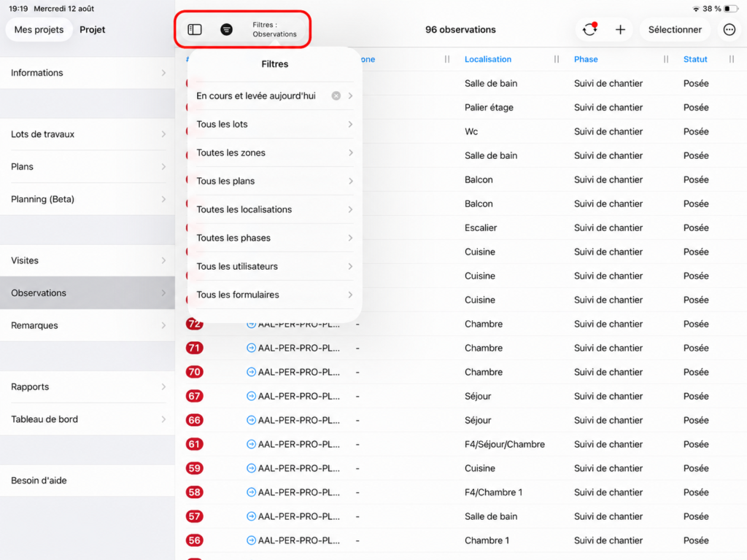Open Plans in the sidebar
The image size is (747, 560).
[88, 167]
